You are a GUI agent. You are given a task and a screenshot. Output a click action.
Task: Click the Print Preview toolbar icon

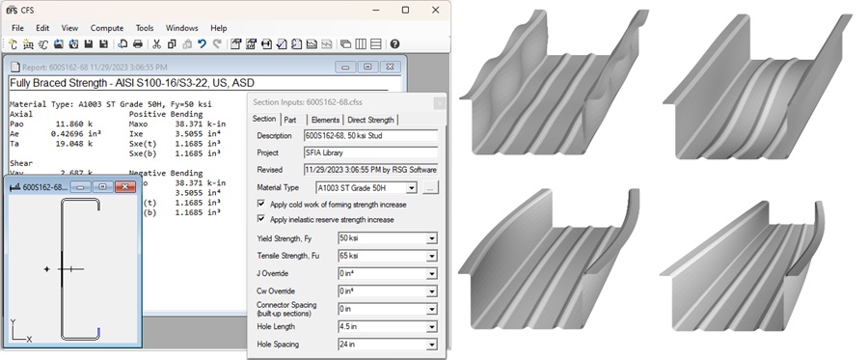click(122, 44)
